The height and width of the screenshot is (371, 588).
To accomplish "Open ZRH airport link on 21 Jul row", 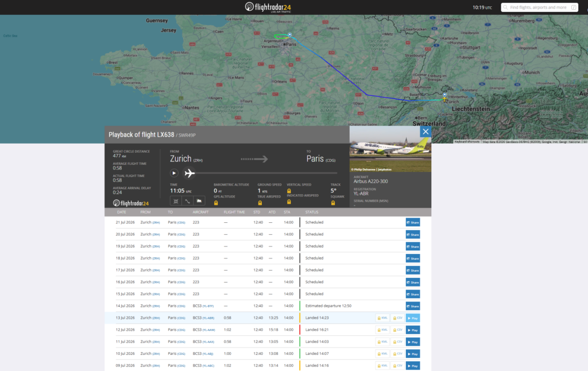I will click(156, 222).
